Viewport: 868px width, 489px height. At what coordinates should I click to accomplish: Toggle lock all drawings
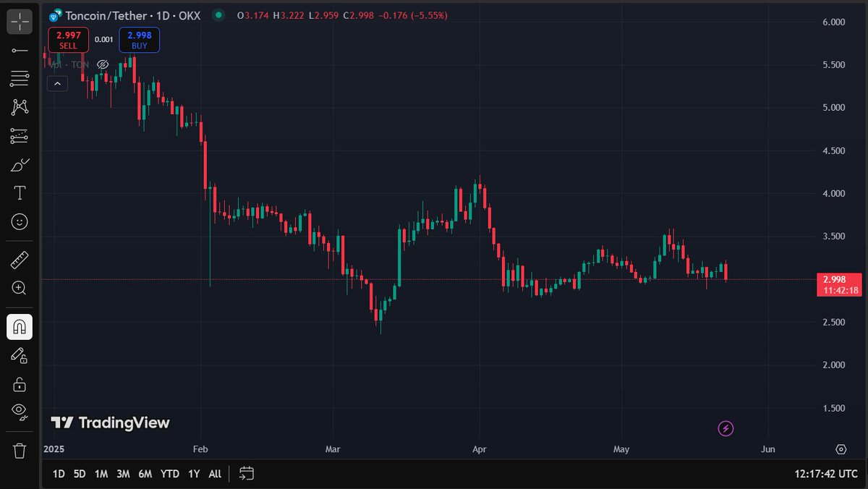(x=20, y=383)
